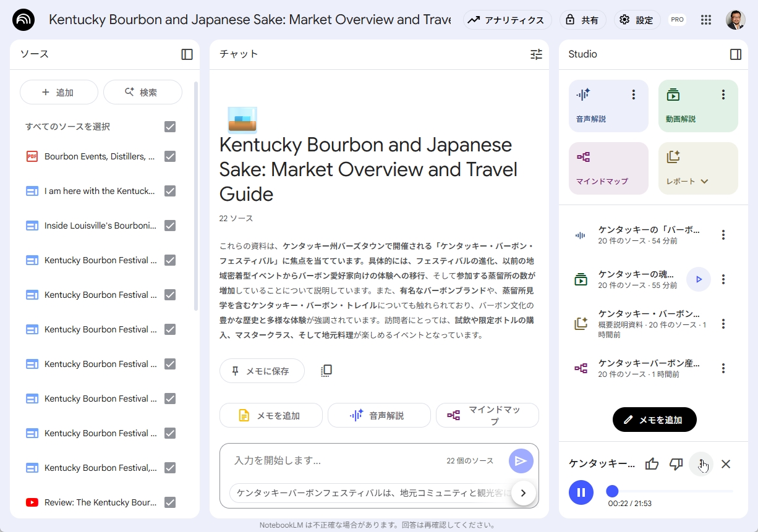Like the audio with thumbs up
The width and height of the screenshot is (758, 532).
pyautogui.click(x=652, y=464)
